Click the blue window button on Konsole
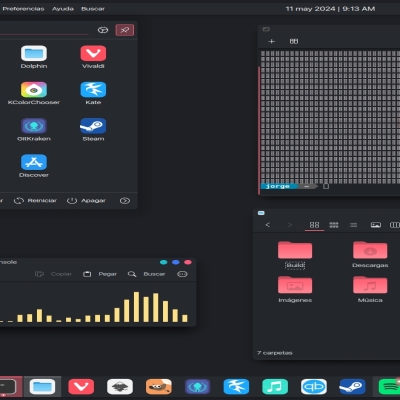Screen dimensions: 400x400 click(x=176, y=262)
